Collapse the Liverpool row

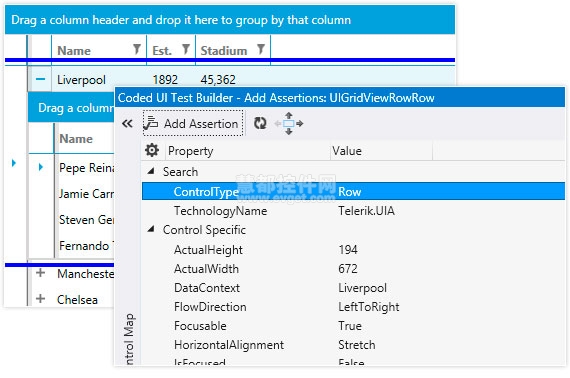[40, 79]
